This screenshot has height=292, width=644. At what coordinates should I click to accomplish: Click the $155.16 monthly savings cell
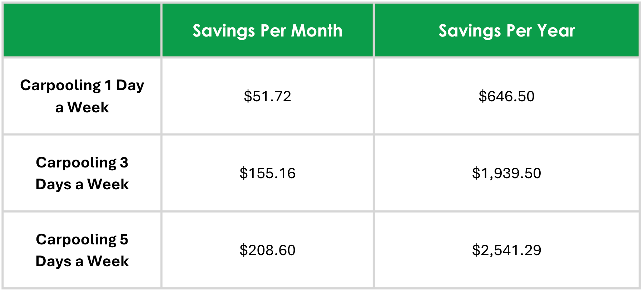(x=267, y=173)
